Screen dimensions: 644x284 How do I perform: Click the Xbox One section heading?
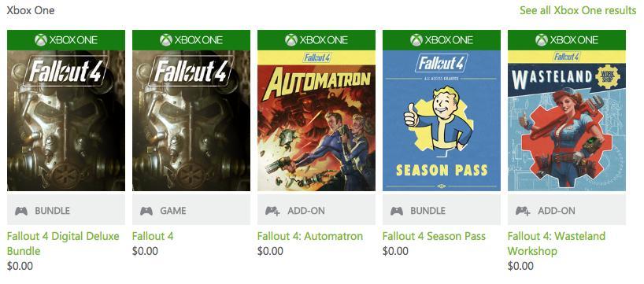(x=31, y=10)
